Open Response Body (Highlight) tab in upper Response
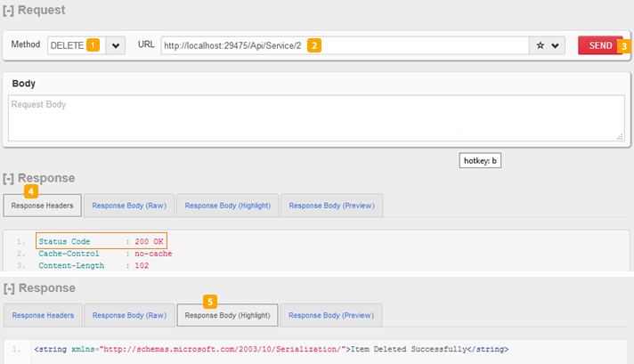 (228, 206)
